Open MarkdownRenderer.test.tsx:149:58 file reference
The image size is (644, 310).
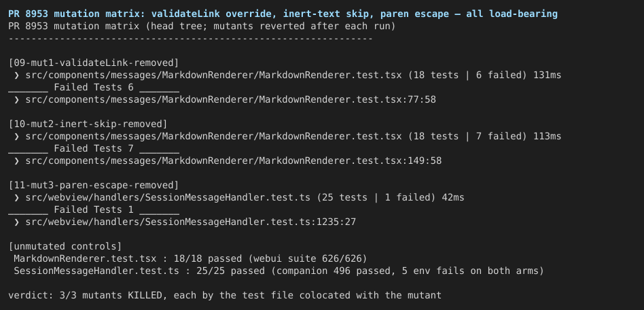point(233,160)
